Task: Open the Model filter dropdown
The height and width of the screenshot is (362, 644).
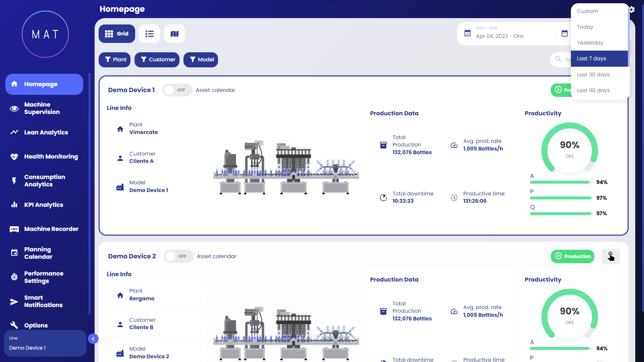Action: 201,60
